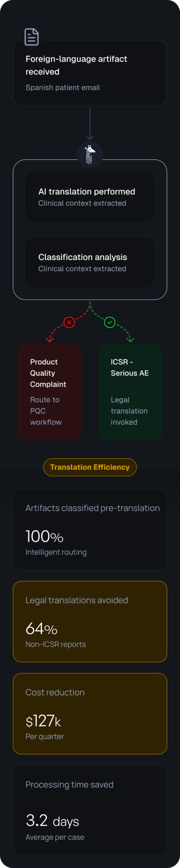Click the Cost reduction card
Image resolution: width=180 pixels, height=868 pixels.
(x=90, y=714)
